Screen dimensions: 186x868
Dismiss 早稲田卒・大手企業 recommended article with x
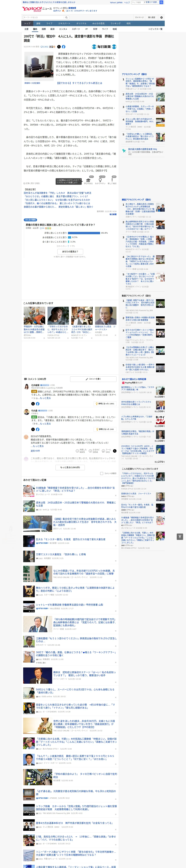(44, 338)
